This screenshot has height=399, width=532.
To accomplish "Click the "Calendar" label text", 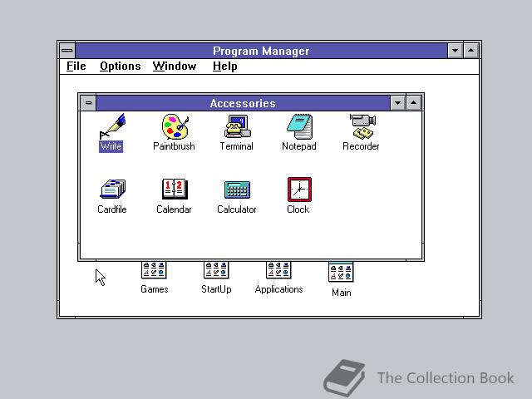I will (x=174, y=209).
